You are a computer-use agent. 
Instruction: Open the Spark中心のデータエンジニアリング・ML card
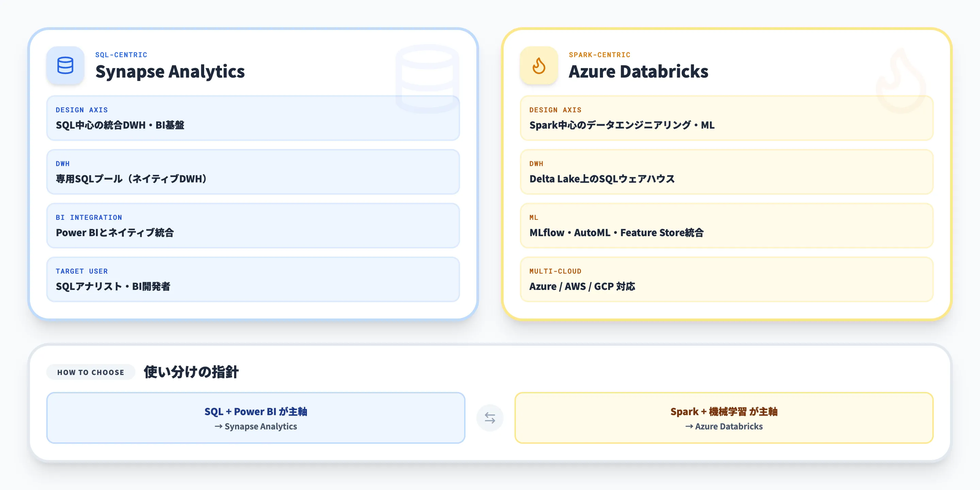[x=726, y=118]
